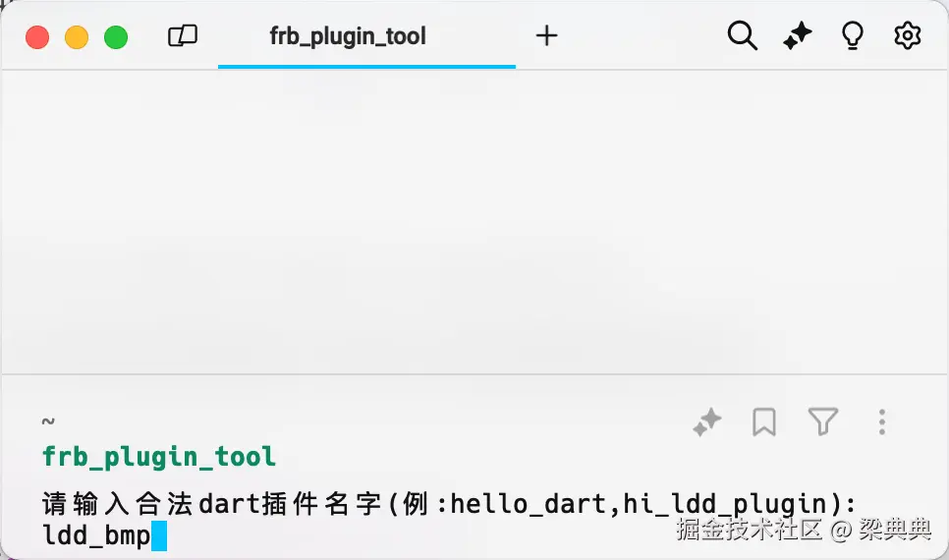The width and height of the screenshot is (949, 560).
Task: Toggle the left side panel icon
Action: (x=183, y=37)
